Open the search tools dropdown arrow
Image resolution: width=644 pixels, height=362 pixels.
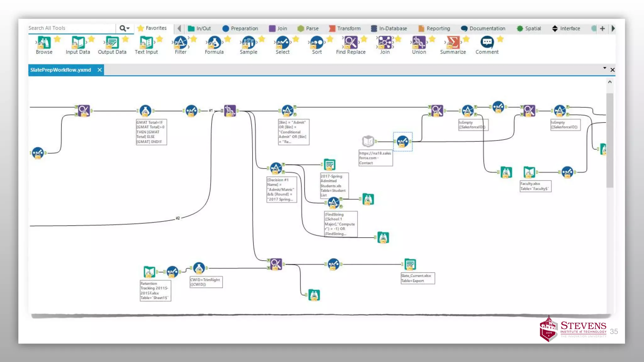click(x=128, y=29)
